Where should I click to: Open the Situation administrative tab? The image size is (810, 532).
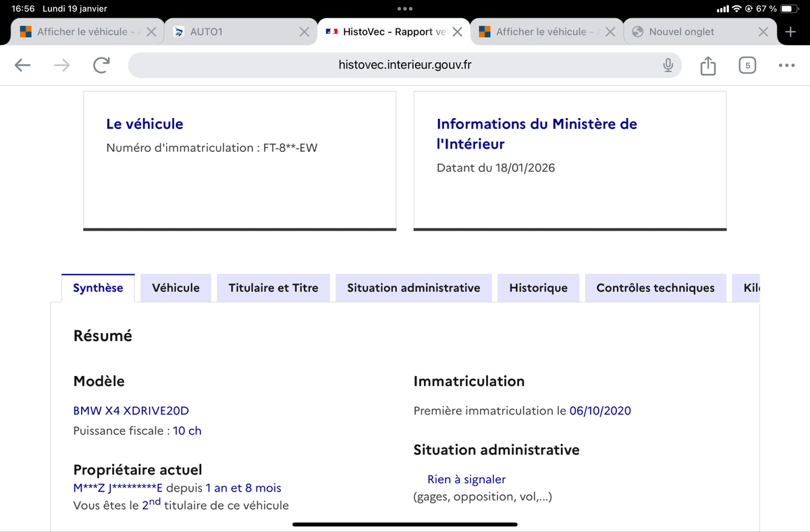coord(414,288)
